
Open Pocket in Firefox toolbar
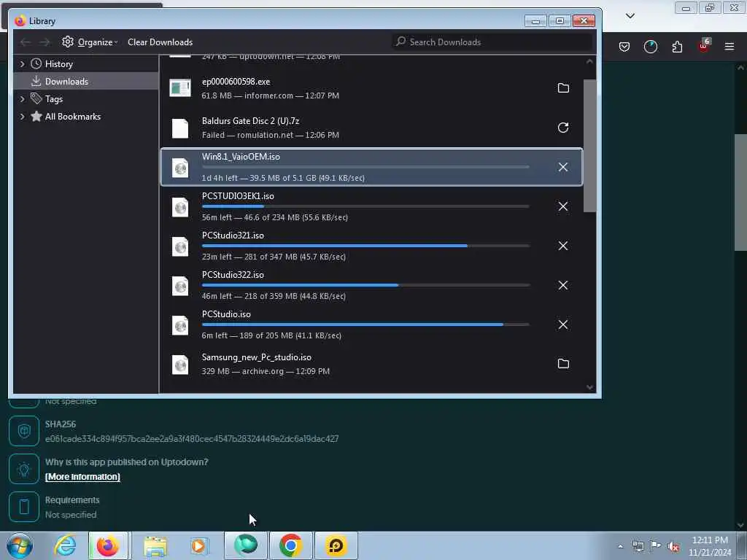[x=624, y=47]
